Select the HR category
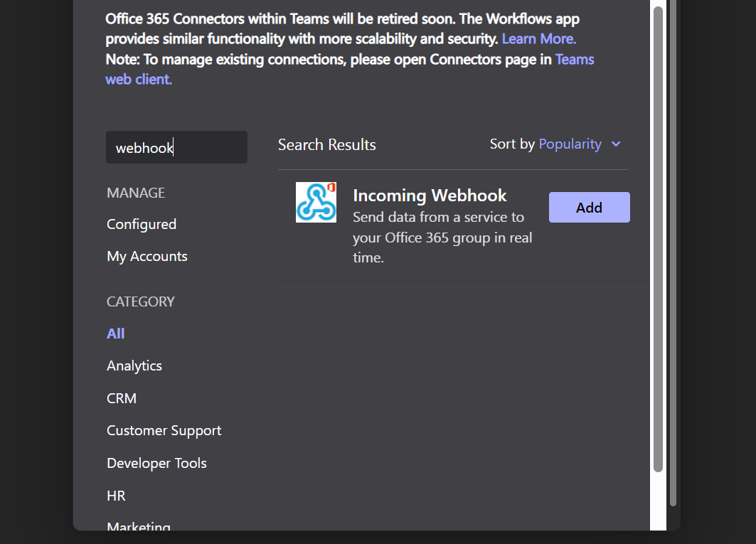756x544 pixels. [115, 495]
